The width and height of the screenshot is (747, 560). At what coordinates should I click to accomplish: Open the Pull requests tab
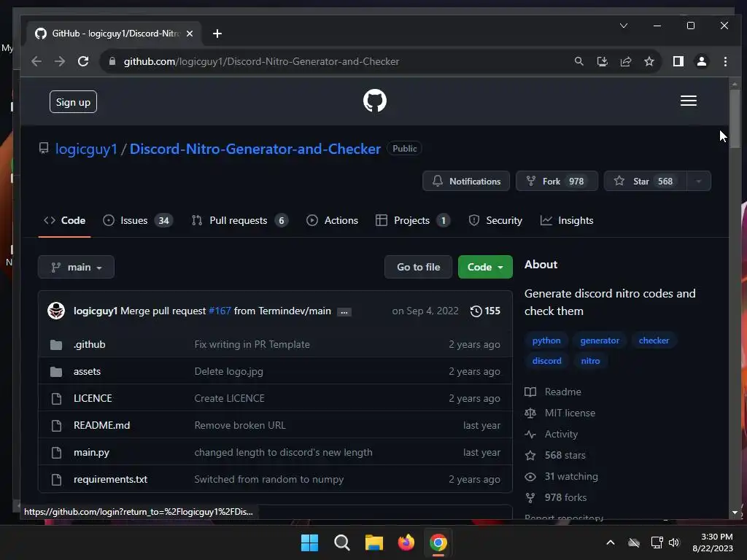pyautogui.click(x=239, y=220)
